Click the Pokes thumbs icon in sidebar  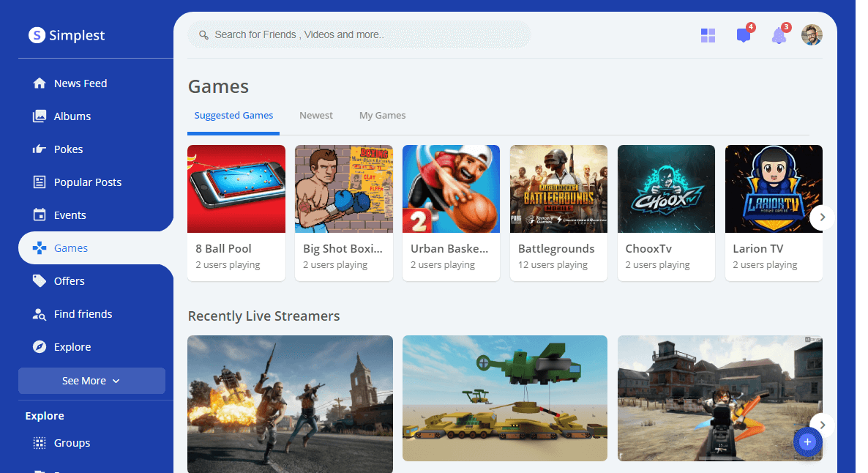tap(40, 149)
